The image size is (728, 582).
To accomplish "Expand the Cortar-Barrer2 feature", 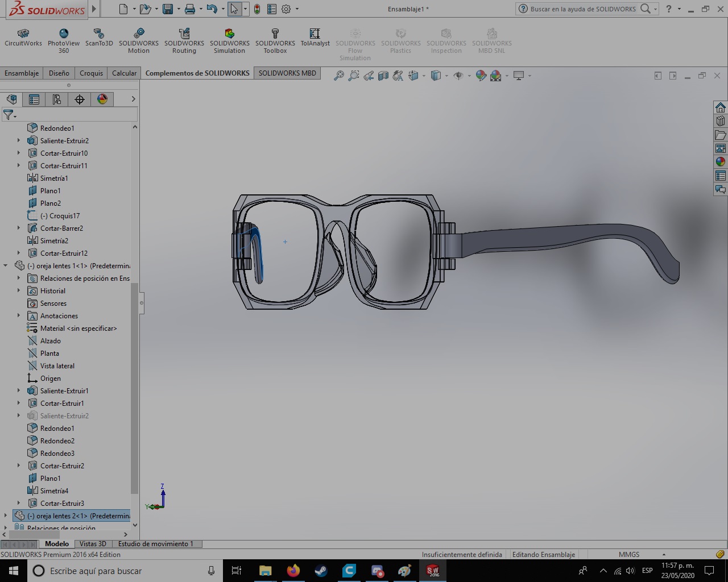I will pyautogui.click(x=19, y=228).
